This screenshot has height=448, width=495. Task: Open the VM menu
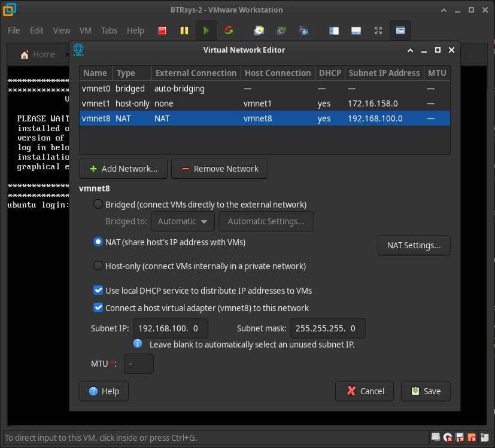85,31
